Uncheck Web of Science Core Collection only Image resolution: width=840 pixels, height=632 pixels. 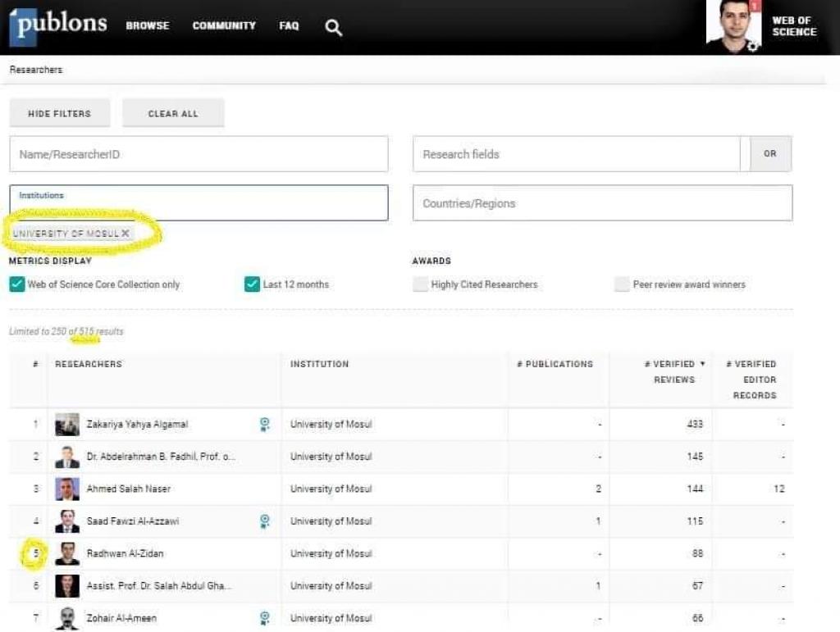[x=16, y=284]
